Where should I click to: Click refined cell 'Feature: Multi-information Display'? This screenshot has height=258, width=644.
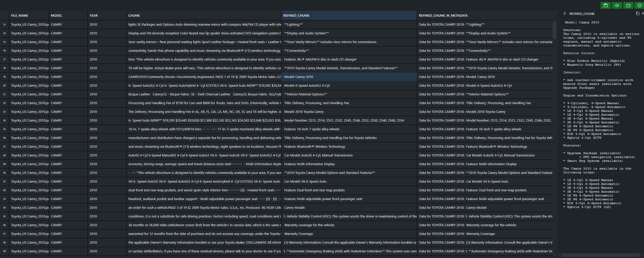[349, 164]
